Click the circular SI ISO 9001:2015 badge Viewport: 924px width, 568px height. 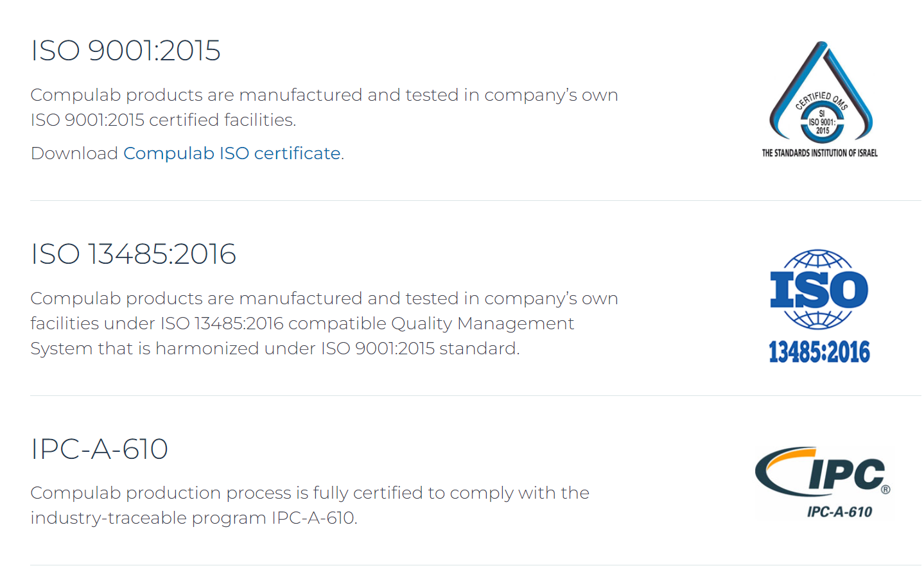pyautogui.click(x=822, y=122)
